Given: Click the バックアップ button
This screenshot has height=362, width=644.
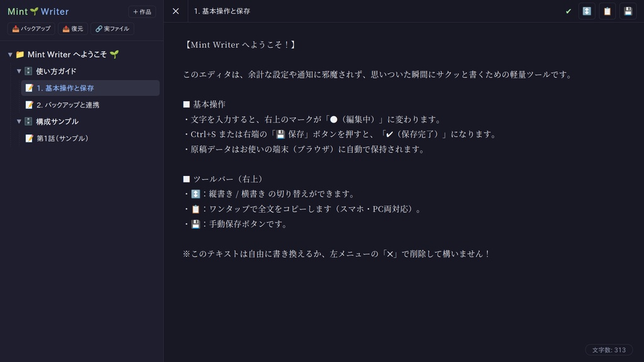Looking at the screenshot, I should tap(31, 29).
